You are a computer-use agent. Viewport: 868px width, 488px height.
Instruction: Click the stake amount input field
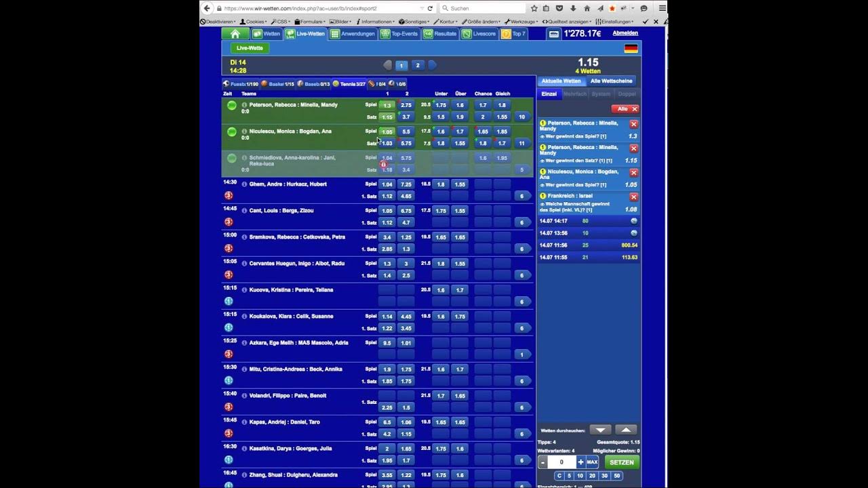561,462
